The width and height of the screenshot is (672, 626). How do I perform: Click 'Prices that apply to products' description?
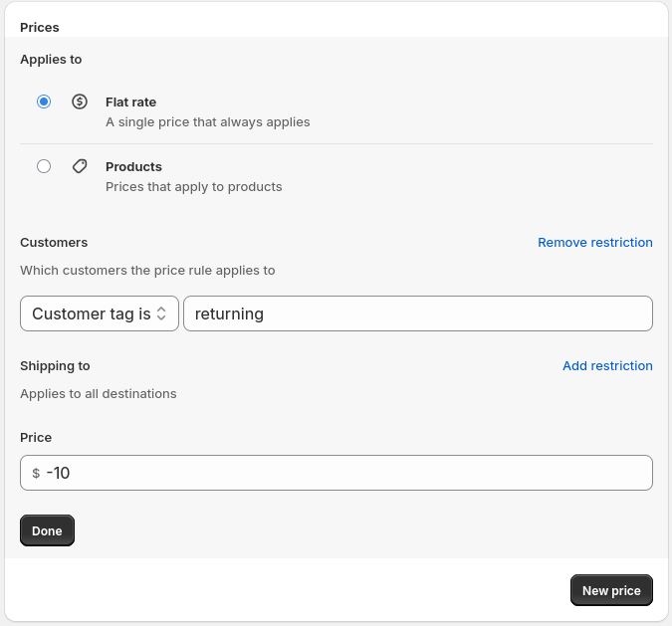click(193, 186)
